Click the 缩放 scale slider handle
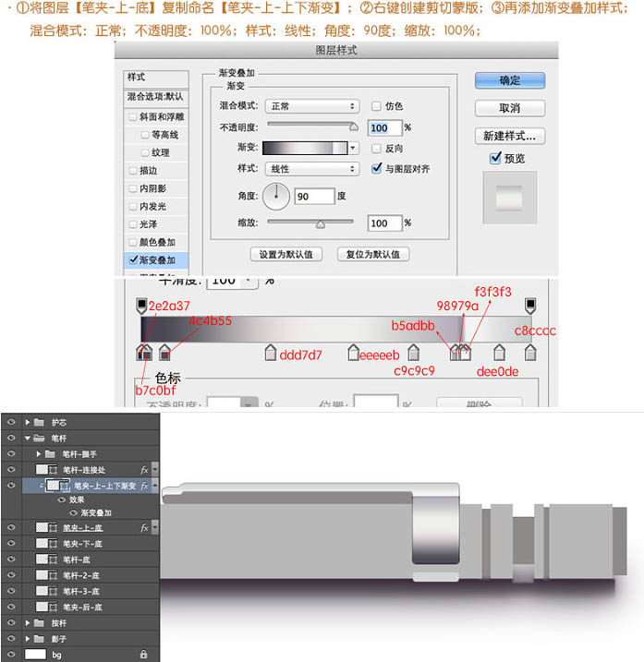 pyautogui.click(x=321, y=224)
